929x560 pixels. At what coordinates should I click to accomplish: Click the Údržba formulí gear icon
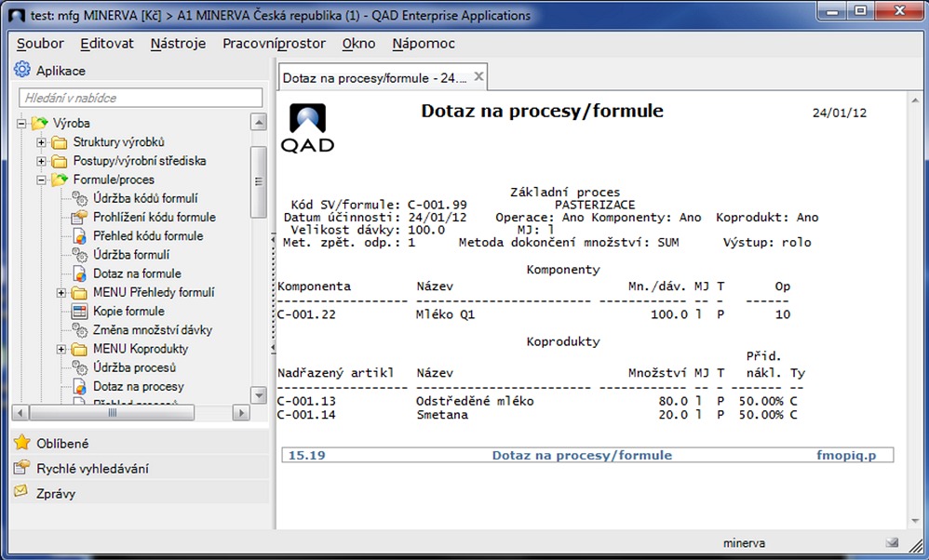pos(79,255)
